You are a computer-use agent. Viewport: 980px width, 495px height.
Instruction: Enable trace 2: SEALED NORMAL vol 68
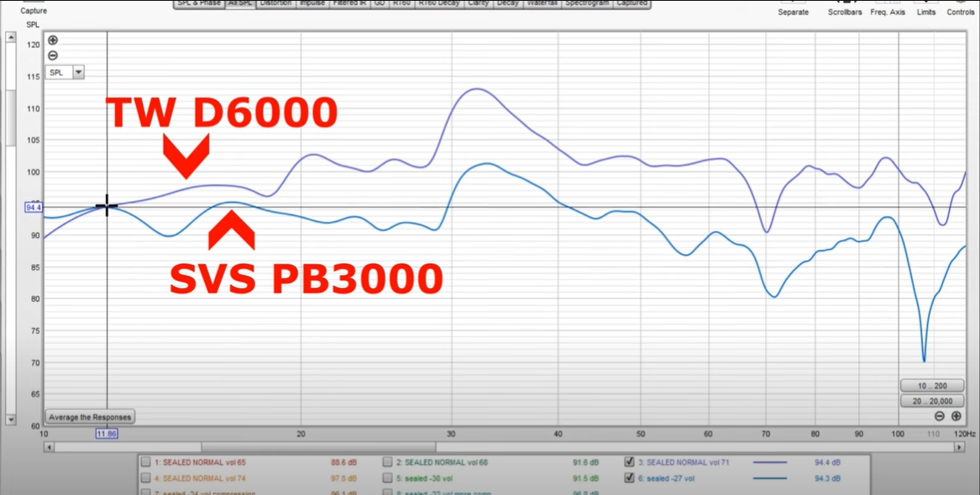(x=387, y=462)
